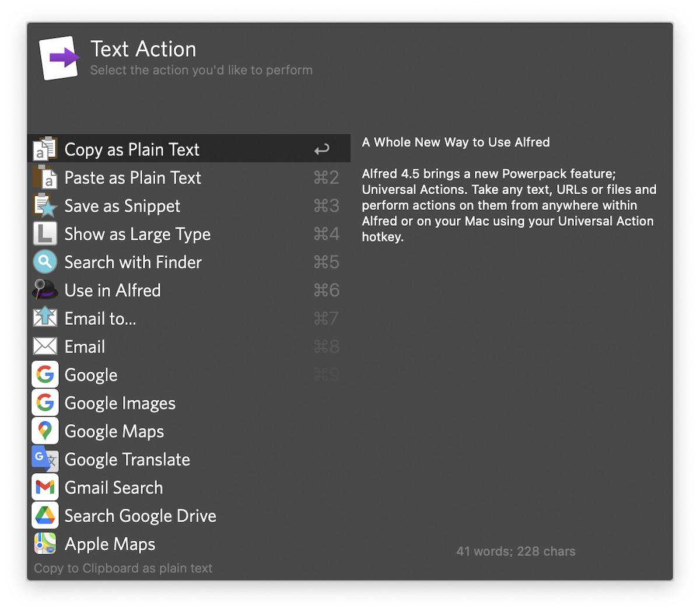Viewport: 700px width, 612px height.
Task: Select Copy as Plain Text action
Action: coord(189,148)
